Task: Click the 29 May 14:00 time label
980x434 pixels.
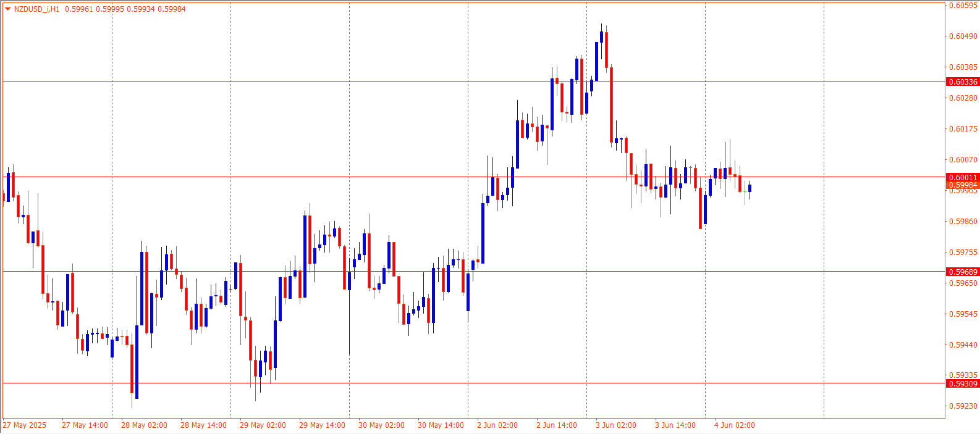Action: 322,425
